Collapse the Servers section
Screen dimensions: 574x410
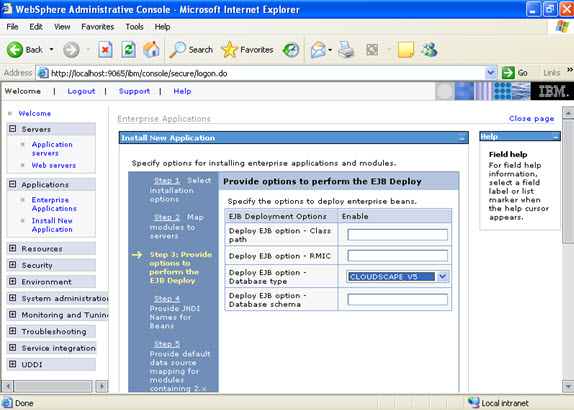pyautogui.click(x=12, y=129)
